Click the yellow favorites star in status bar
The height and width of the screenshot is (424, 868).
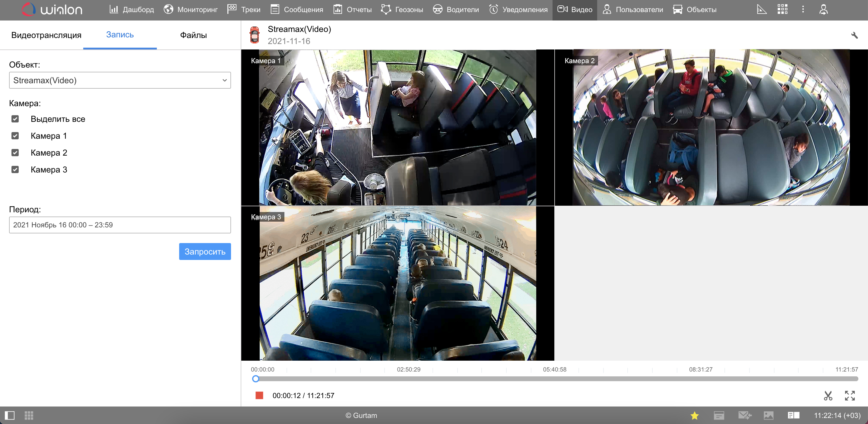[695, 415]
